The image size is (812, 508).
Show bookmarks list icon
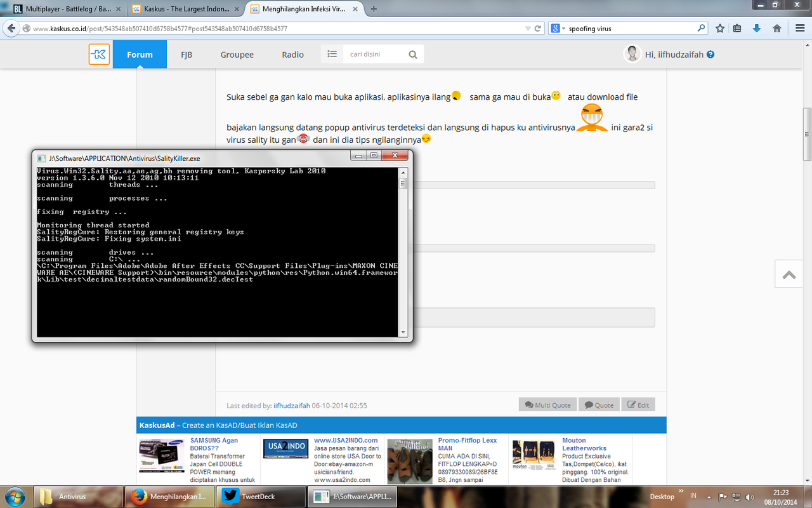coord(737,29)
